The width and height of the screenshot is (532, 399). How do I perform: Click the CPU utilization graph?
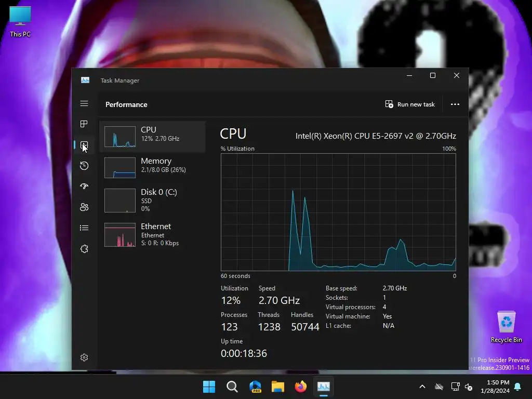click(338, 212)
